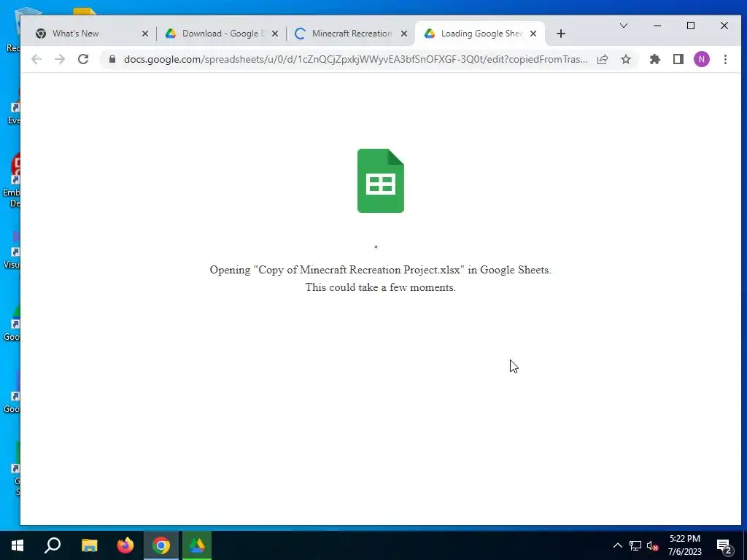Screen dimensions: 747x560
Task: Open the notification center
Action: click(x=724, y=545)
